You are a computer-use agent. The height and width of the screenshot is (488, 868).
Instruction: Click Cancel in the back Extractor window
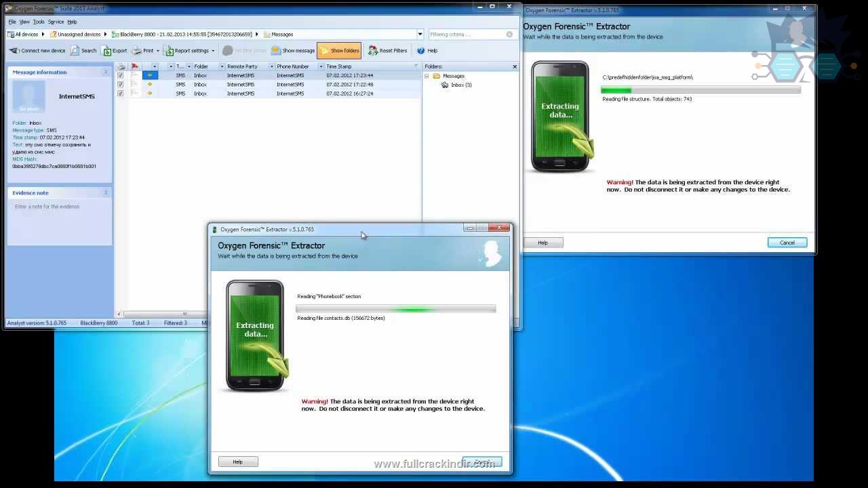click(x=787, y=243)
